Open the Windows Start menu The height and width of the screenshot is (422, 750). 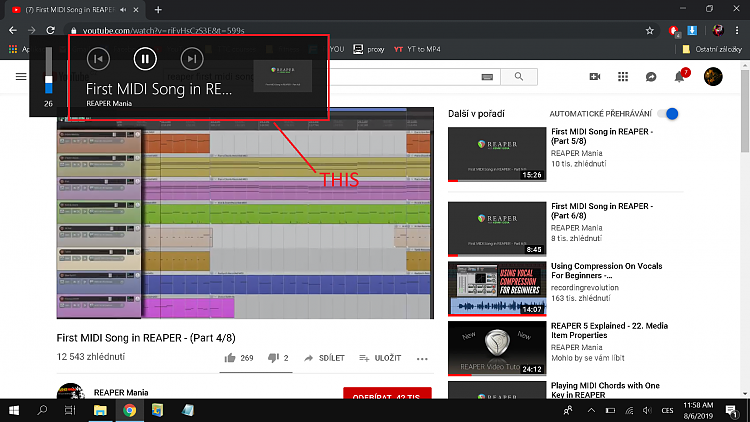(x=14, y=410)
